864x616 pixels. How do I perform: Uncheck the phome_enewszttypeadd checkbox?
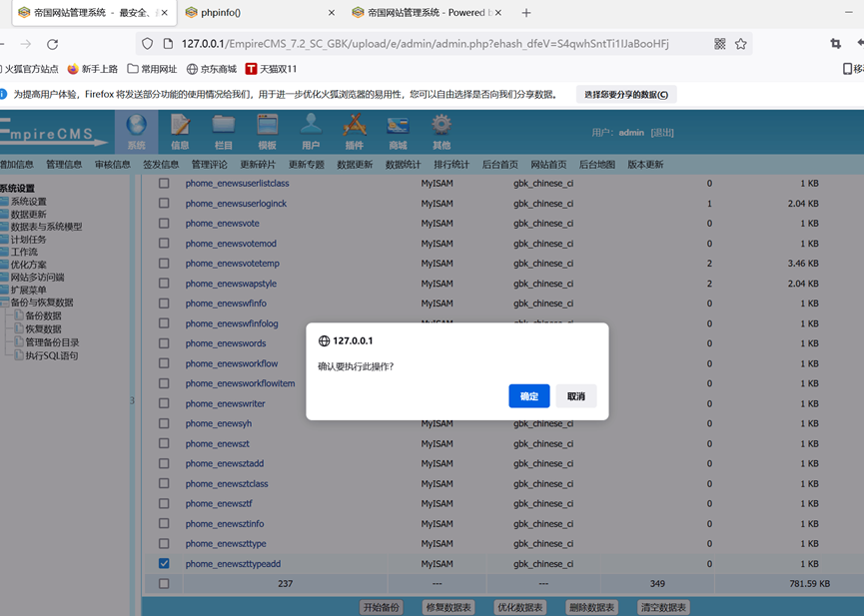tap(164, 564)
